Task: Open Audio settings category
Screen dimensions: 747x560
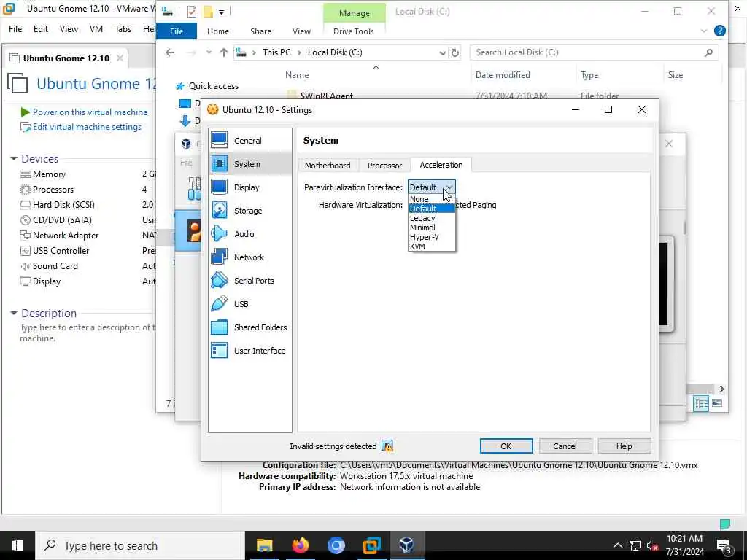Action: 249,234
